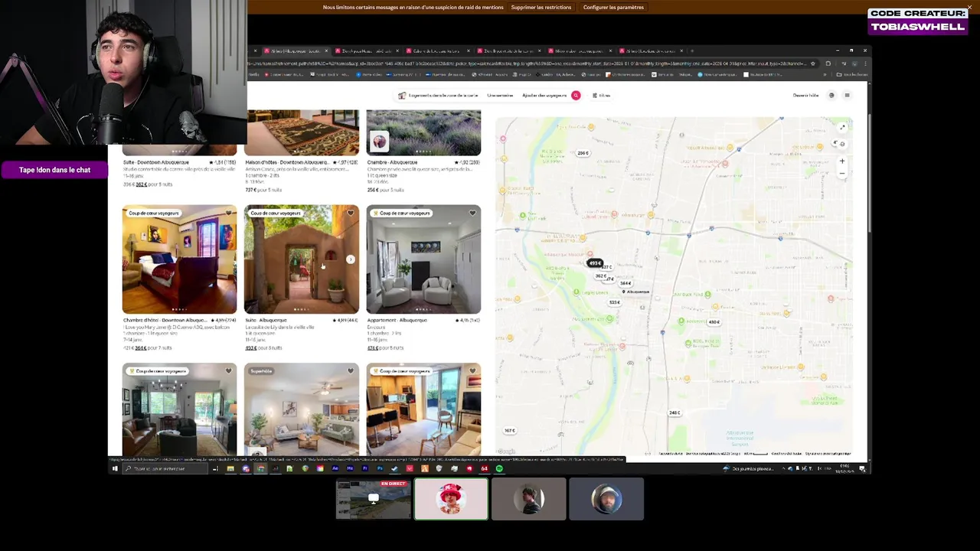Switch to the sixth browser tab

coord(651,51)
